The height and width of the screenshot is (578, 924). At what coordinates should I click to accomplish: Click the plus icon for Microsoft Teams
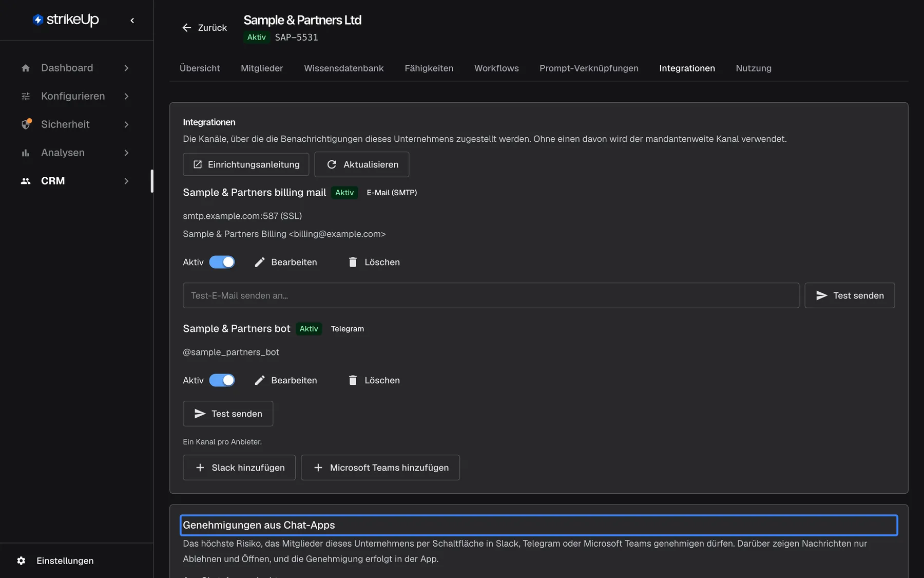click(x=318, y=468)
